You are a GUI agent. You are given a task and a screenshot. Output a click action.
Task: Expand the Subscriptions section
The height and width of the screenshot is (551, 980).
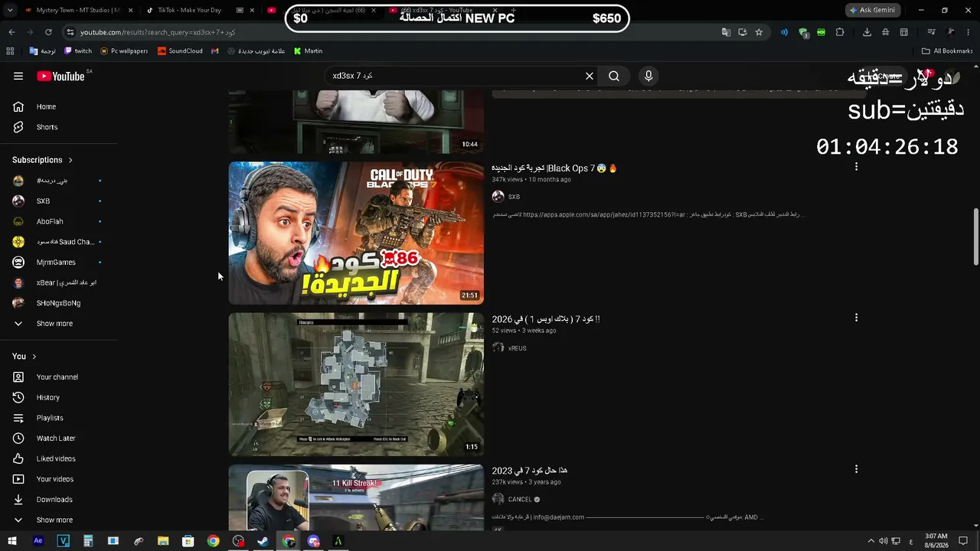(42, 160)
